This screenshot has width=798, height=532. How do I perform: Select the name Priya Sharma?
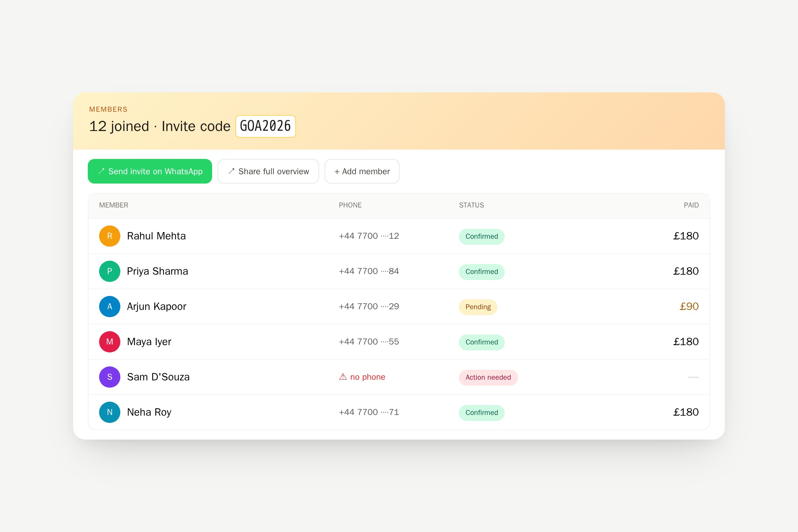tap(157, 271)
